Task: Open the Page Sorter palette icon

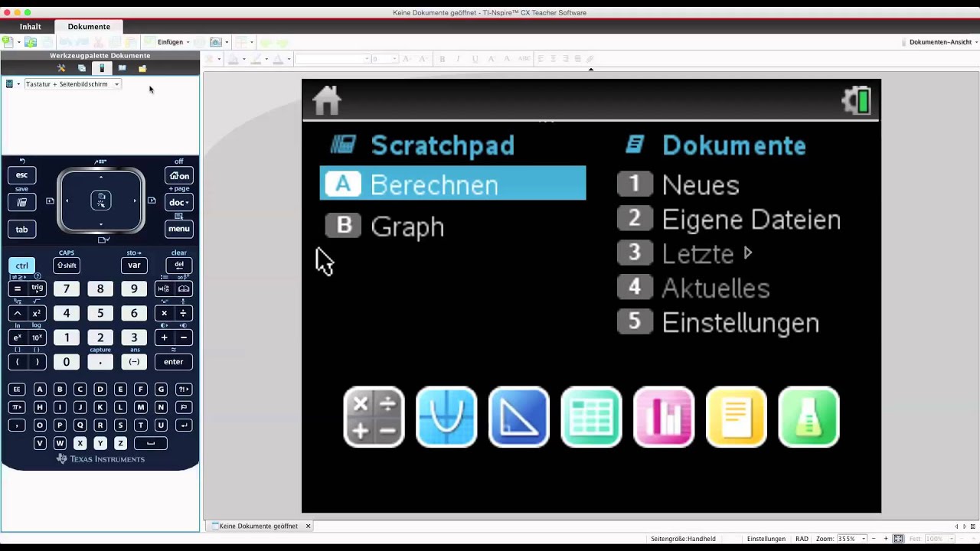Action: [x=82, y=68]
